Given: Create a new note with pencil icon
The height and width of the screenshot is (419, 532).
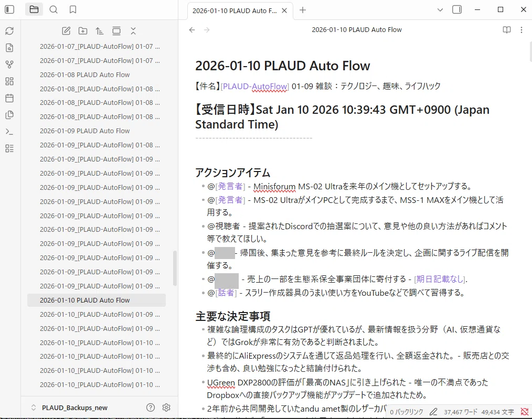Looking at the screenshot, I should click(x=66, y=31).
